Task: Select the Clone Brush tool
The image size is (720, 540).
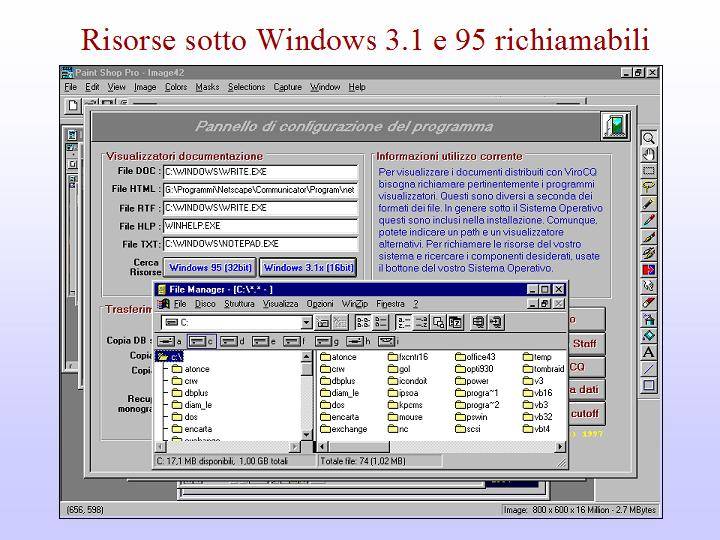Action: tap(648, 253)
